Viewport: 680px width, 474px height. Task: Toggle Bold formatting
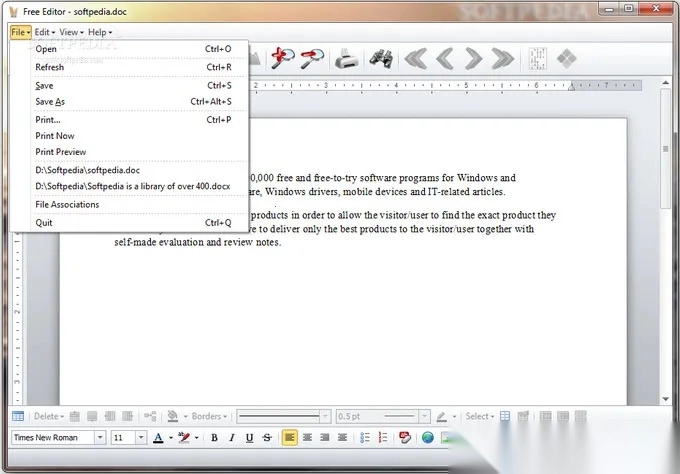pyautogui.click(x=214, y=437)
